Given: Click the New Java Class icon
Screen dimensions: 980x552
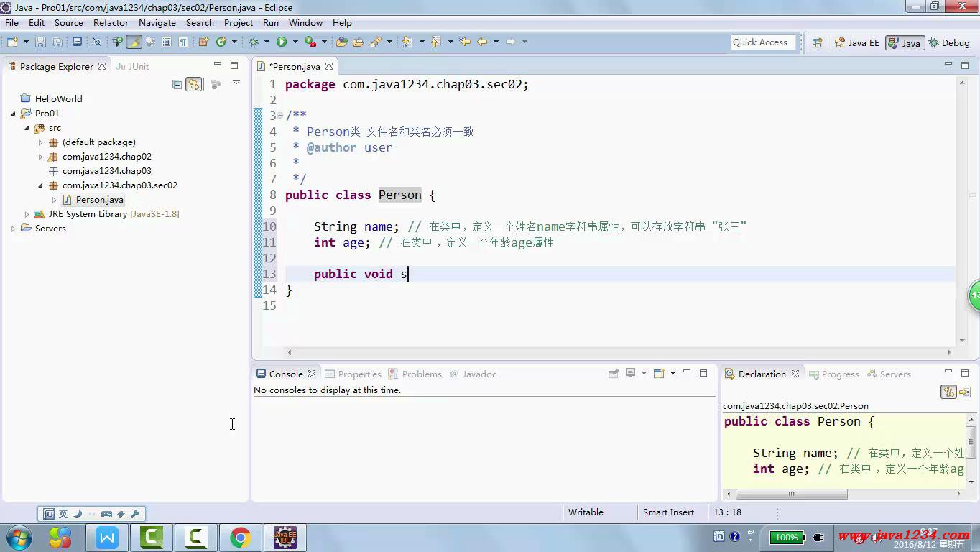Looking at the screenshot, I should tap(221, 42).
